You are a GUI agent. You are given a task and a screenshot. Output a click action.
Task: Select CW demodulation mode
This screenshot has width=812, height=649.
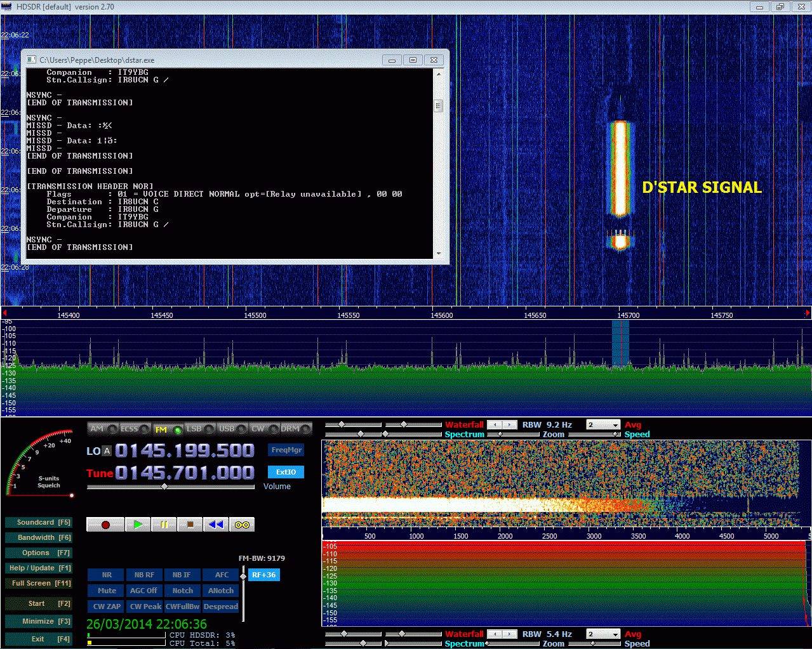[265, 429]
